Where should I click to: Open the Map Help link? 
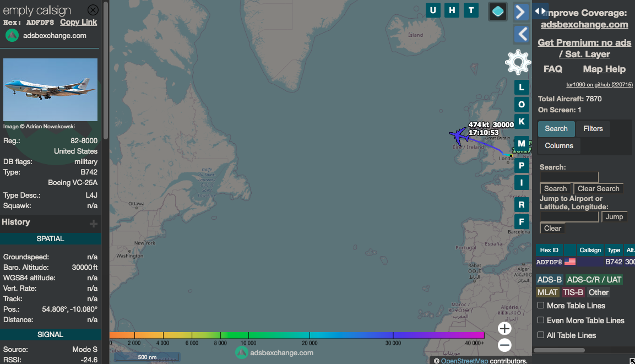(x=604, y=69)
